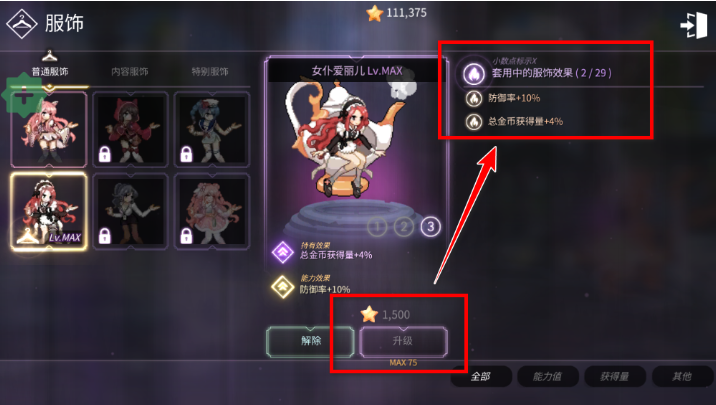Click the purple flame icon beside 套用中的服饰效果
This screenshot has width=716, height=405.
[474, 73]
